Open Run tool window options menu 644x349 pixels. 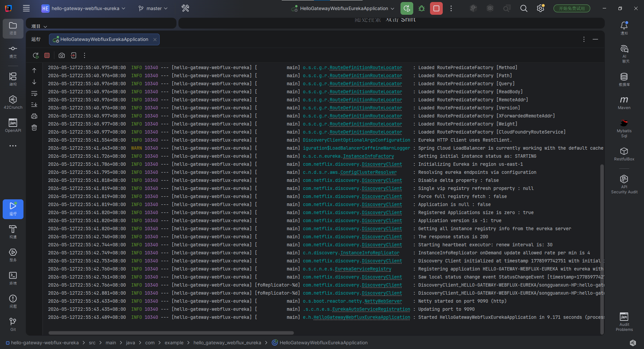[x=584, y=39]
